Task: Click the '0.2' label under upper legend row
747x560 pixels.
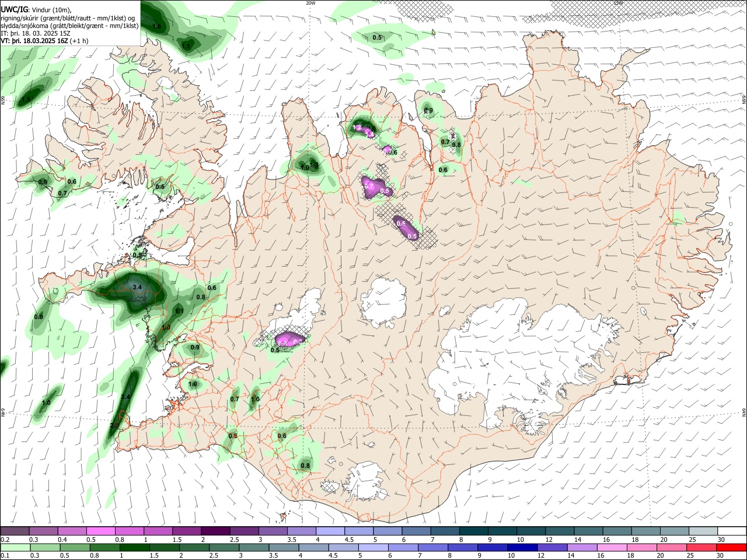Action: [5, 540]
